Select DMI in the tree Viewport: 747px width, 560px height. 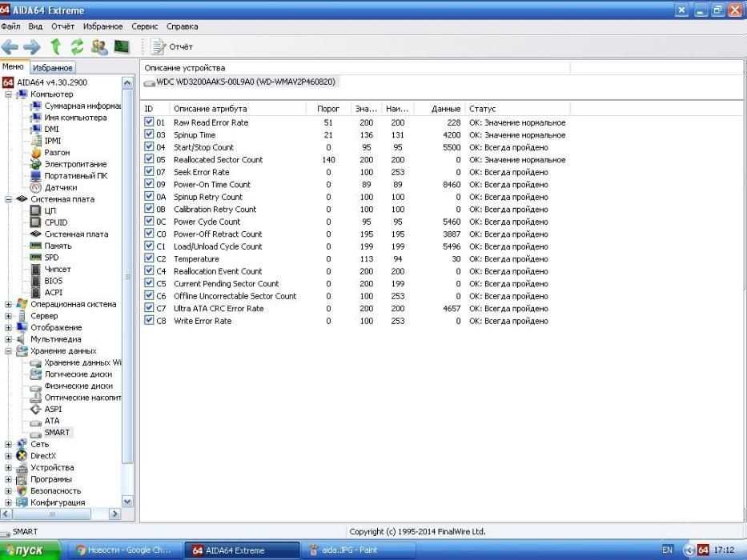[45, 129]
